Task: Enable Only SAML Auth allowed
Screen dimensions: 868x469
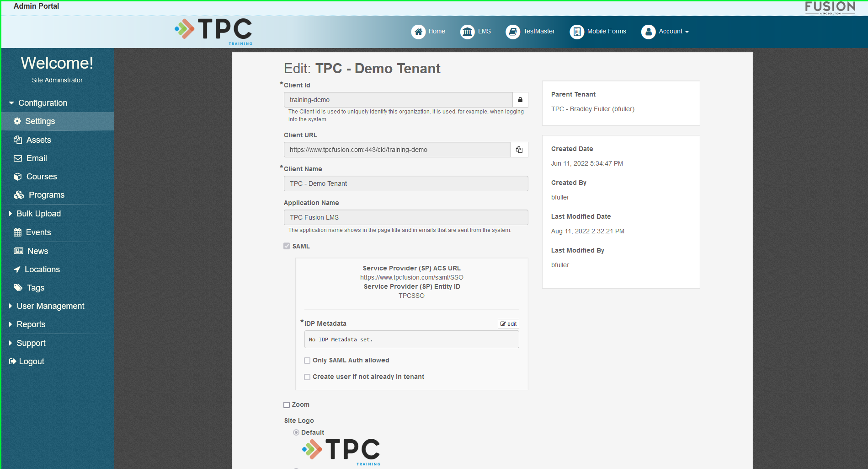Action: pyautogui.click(x=307, y=361)
